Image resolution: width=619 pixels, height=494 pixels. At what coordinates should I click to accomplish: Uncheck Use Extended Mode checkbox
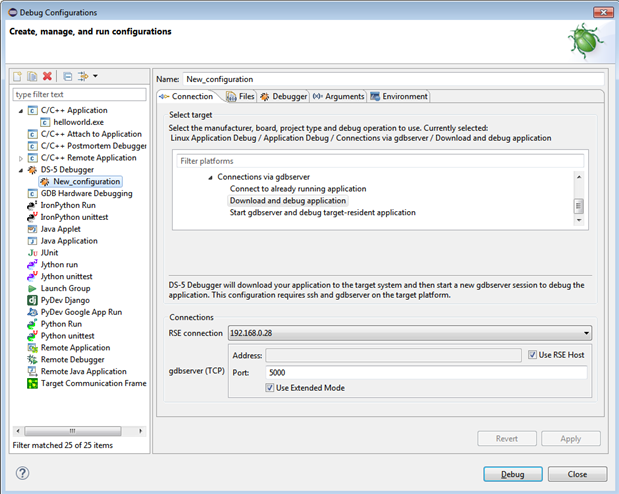[270, 388]
